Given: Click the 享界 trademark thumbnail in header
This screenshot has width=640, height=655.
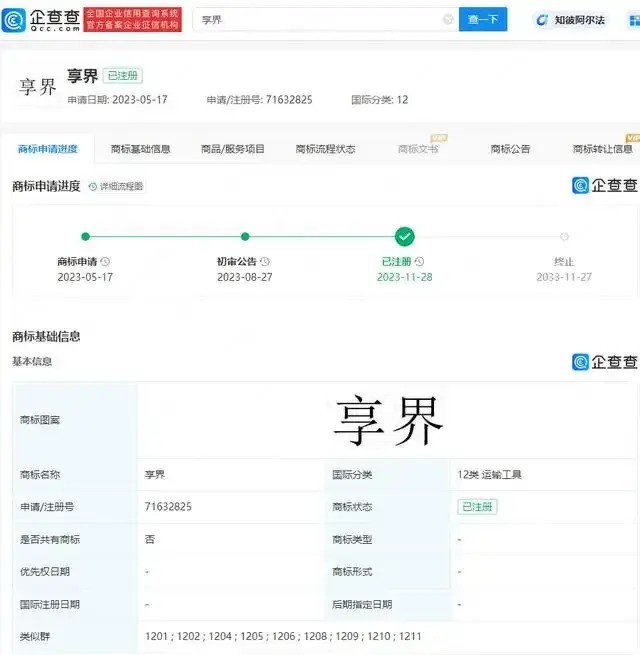Looking at the screenshot, I should tap(37, 87).
